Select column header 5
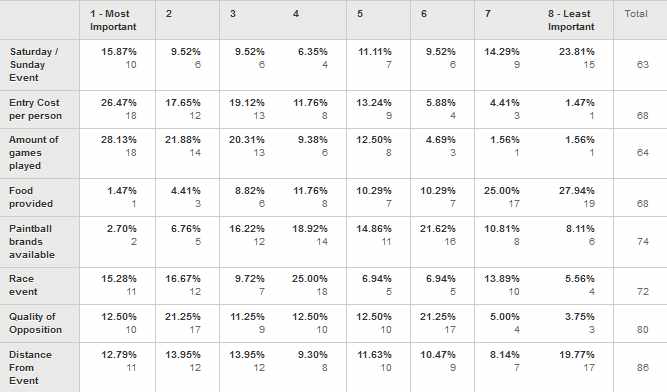The height and width of the screenshot is (392, 667). 360,14
